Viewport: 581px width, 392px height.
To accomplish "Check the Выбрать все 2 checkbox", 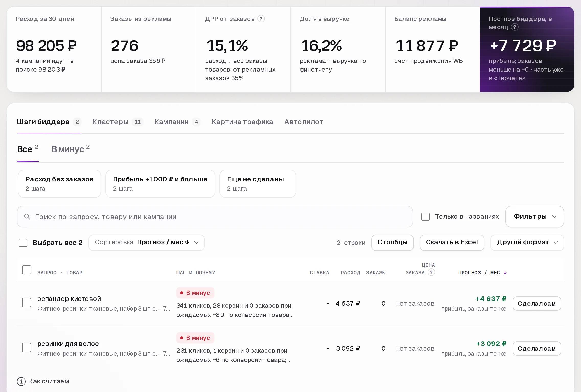I will [x=23, y=243].
